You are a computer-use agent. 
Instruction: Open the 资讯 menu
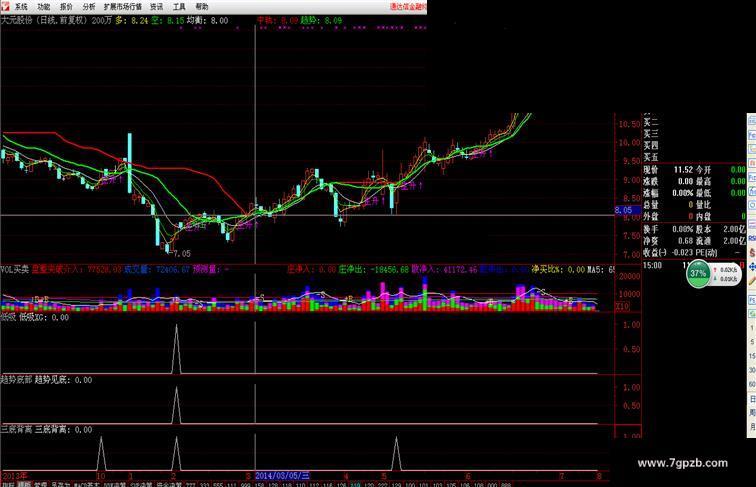pyautogui.click(x=156, y=7)
